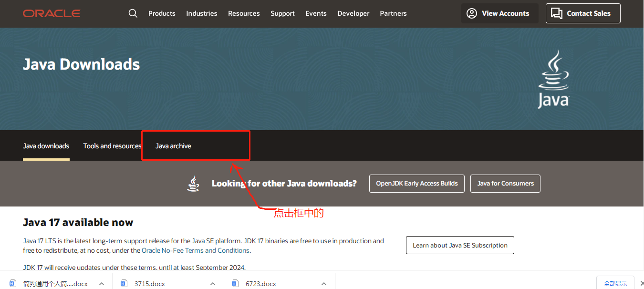
Task: Click the View Accounts button
Action: [x=500, y=13]
